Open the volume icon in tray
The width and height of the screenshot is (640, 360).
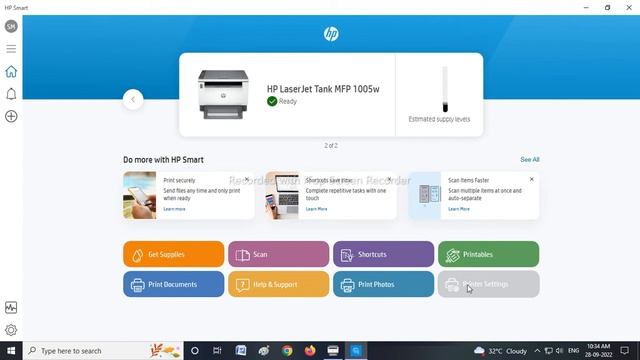pos(560,351)
